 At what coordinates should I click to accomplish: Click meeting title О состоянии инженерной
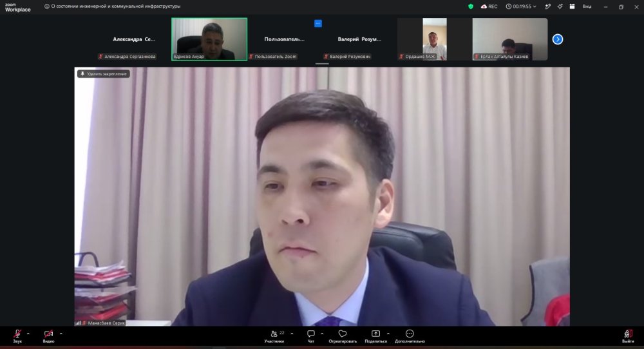(x=115, y=6)
